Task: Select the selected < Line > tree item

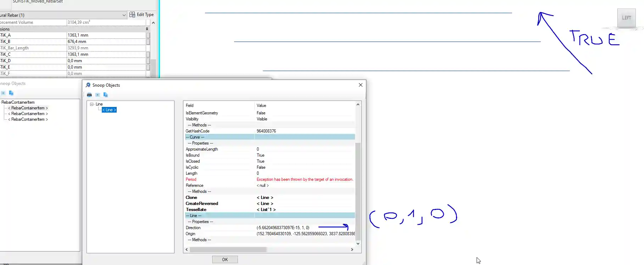Action: (109, 110)
